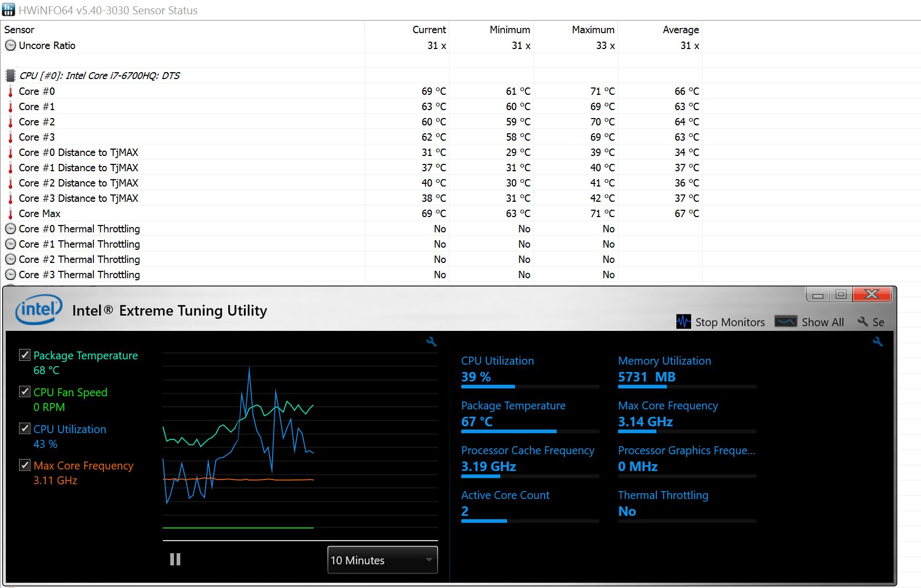921x588 pixels.
Task: Select the CPU [#0] Intel Core i7-6700HQ DTS header
Action: (x=100, y=75)
